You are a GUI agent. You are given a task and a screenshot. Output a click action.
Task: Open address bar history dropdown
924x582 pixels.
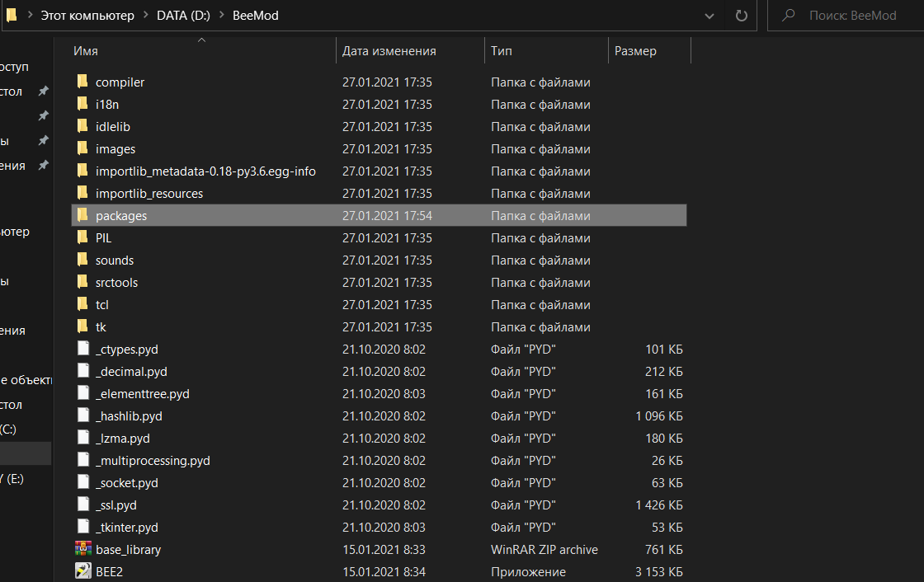click(709, 16)
